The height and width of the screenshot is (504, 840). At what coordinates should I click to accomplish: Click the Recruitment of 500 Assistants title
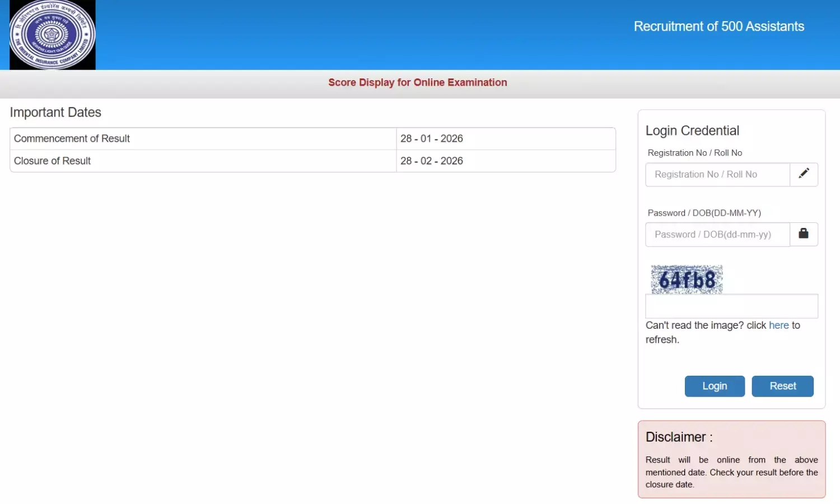pyautogui.click(x=718, y=26)
